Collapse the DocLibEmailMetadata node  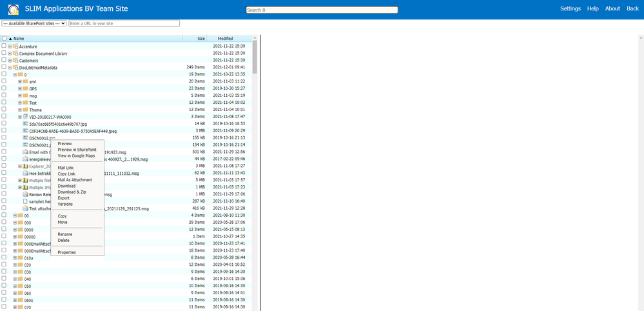point(10,67)
